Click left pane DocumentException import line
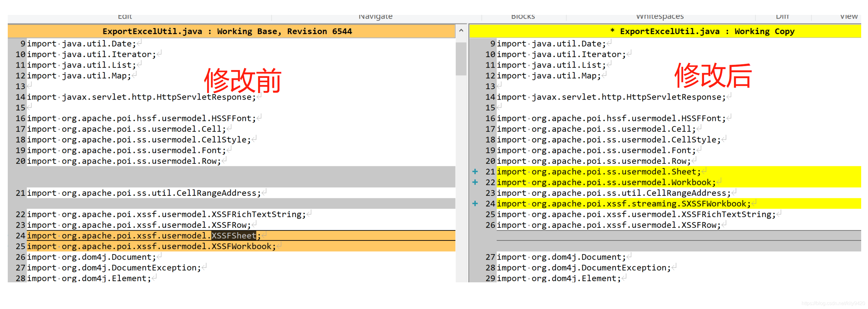868x309 pixels. [x=114, y=267]
